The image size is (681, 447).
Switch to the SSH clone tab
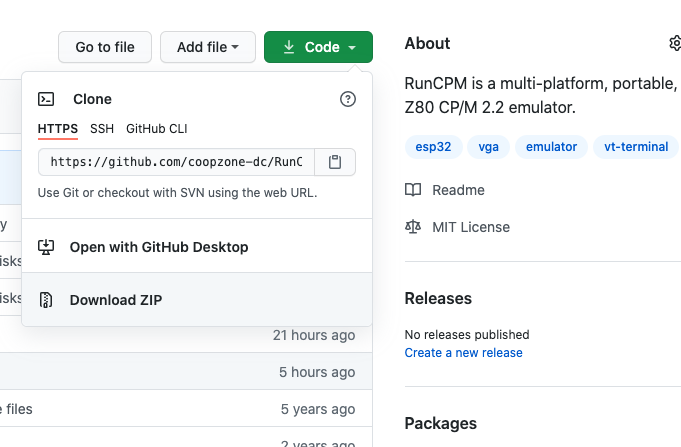tap(102, 129)
